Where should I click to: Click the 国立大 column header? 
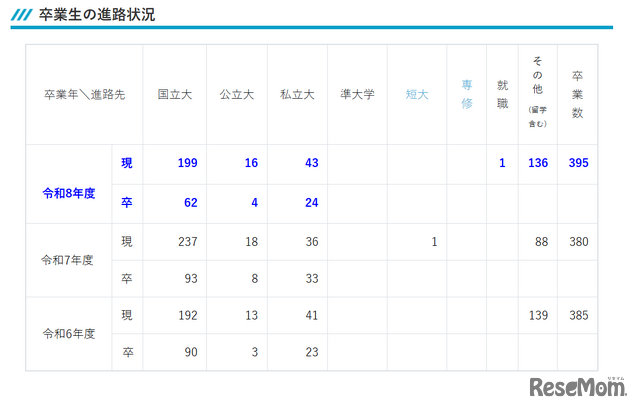pyautogui.click(x=175, y=94)
